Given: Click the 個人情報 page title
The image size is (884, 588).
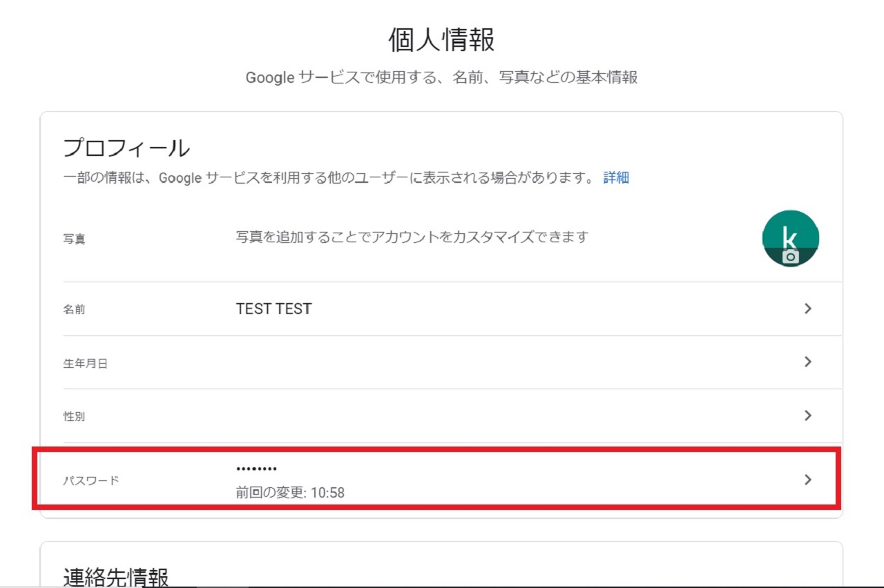Looking at the screenshot, I should click(x=442, y=41).
